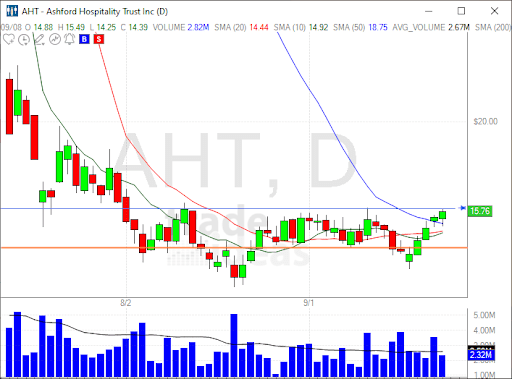Click the $20.00 price axis label
The width and height of the screenshot is (512, 379).
pyautogui.click(x=485, y=121)
